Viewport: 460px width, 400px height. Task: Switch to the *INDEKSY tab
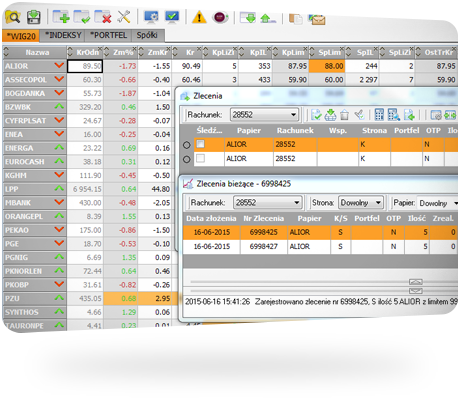click(x=63, y=35)
